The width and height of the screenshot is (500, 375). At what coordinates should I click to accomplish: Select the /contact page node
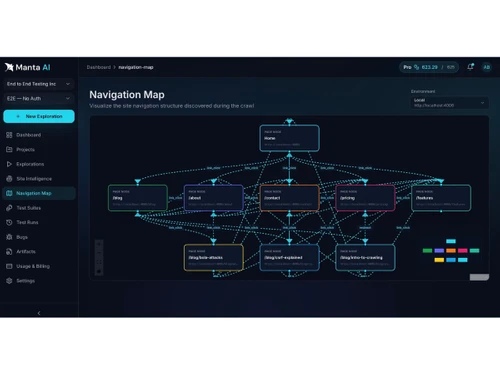click(x=289, y=198)
